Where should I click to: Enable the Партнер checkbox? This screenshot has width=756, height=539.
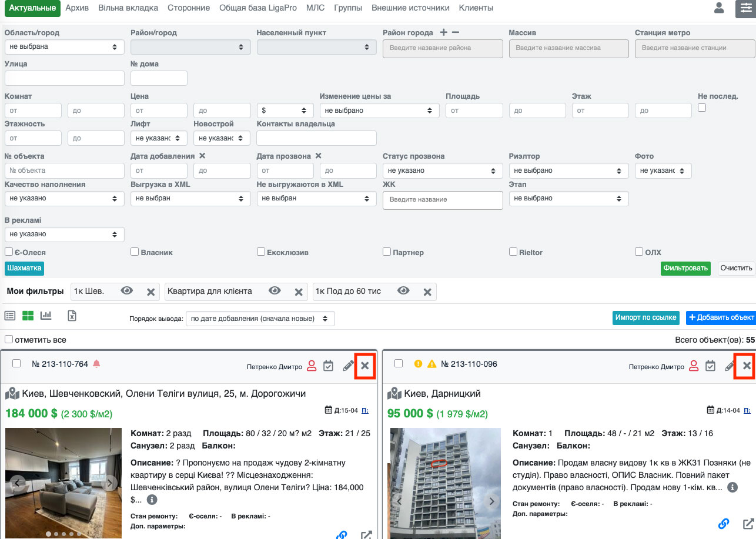(x=387, y=252)
